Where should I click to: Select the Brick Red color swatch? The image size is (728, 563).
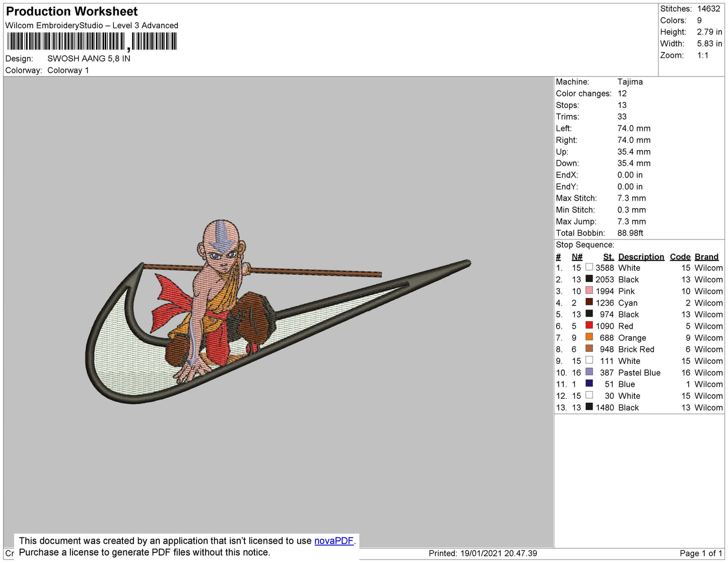tap(589, 348)
